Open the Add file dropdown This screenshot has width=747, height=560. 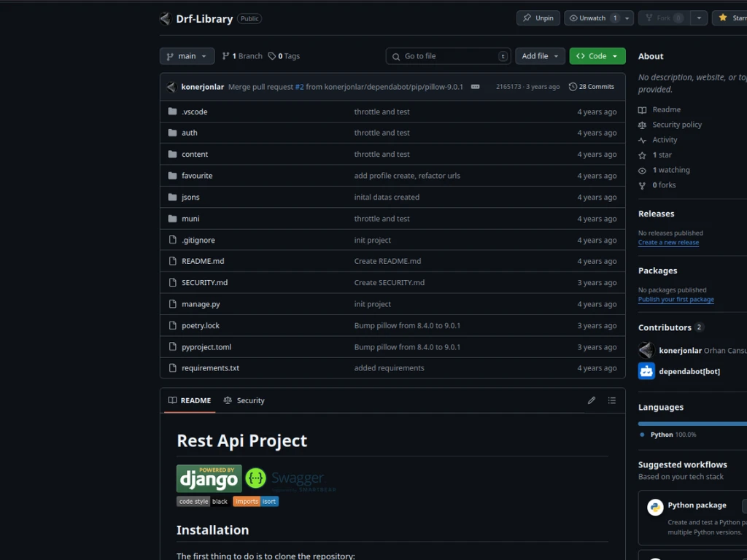pos(540,56)
